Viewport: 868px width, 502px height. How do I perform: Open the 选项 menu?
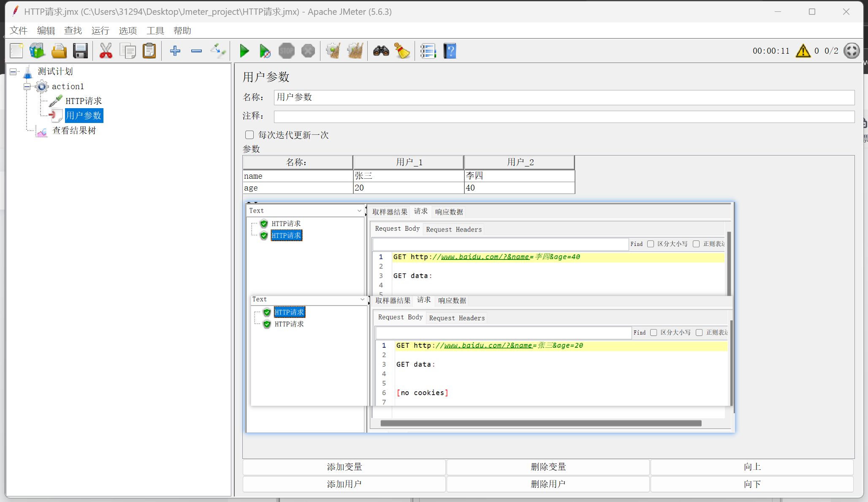point(127,30)
